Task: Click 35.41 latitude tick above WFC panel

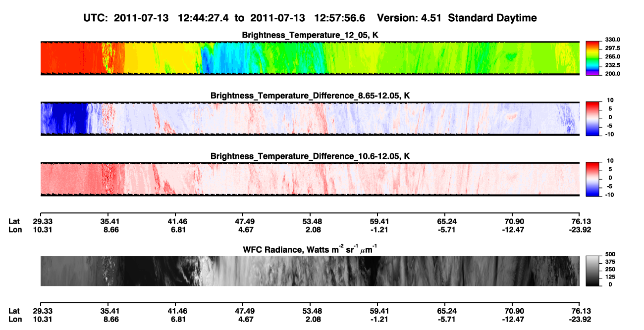Action: click(110, 221)
